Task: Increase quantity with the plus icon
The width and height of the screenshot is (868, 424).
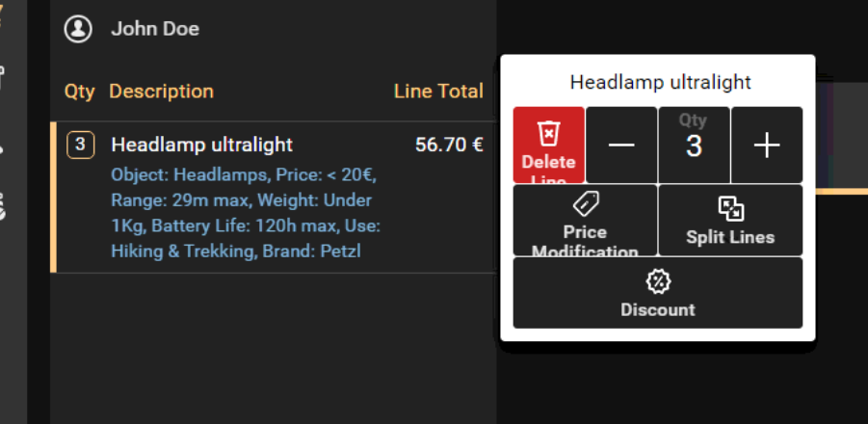Action: click(767, 145)
